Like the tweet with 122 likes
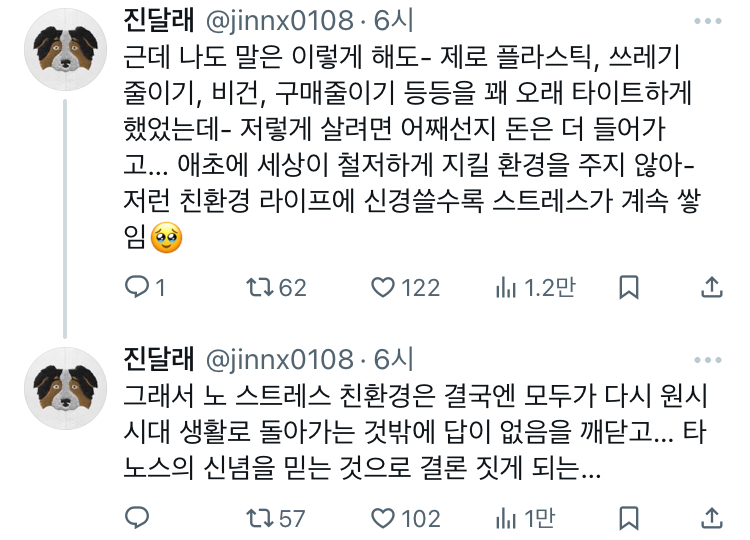 [x=383, y=288]
